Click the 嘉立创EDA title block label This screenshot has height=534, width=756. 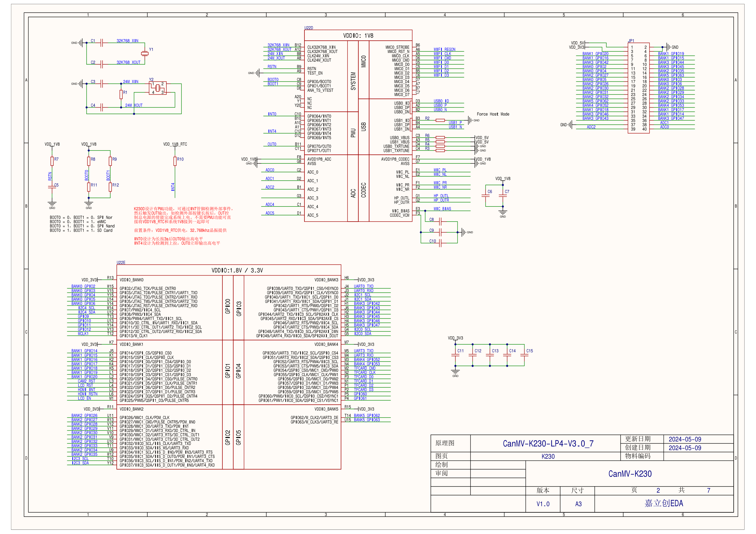tap(664, 503)
